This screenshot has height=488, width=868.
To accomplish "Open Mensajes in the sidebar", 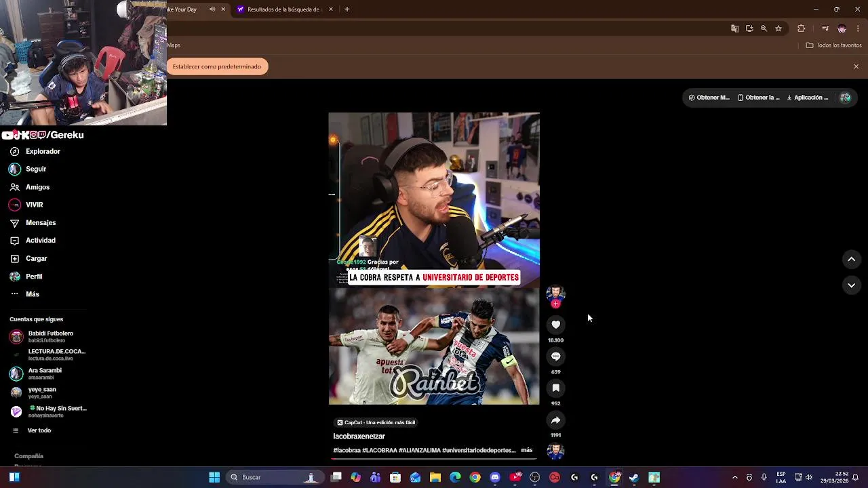I will pyautogui.click(x=33, y=222).
